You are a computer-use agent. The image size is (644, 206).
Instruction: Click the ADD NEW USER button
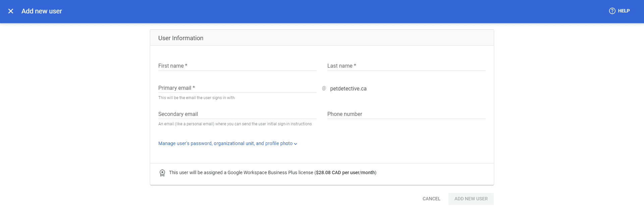pyautogui.click(x=471, y=199)
